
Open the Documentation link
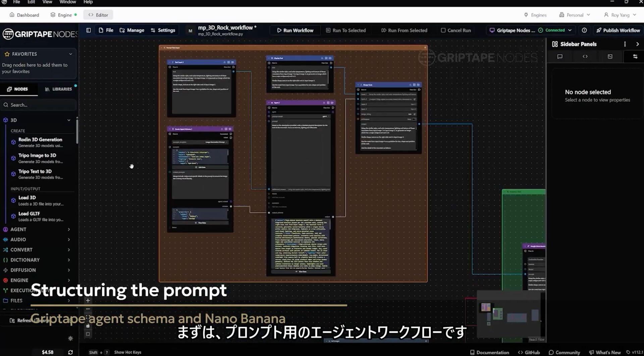[489, 352]
